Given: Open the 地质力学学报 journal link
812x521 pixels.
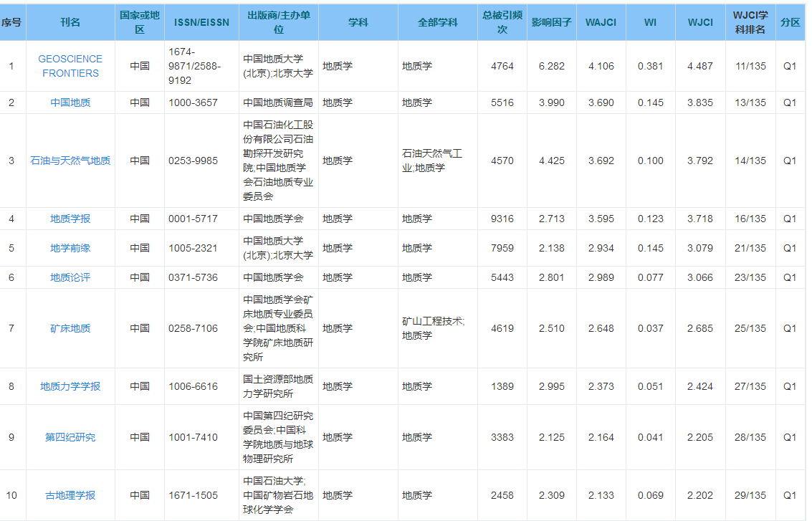Looking at the screenshot, I should (x=70, y=386).
